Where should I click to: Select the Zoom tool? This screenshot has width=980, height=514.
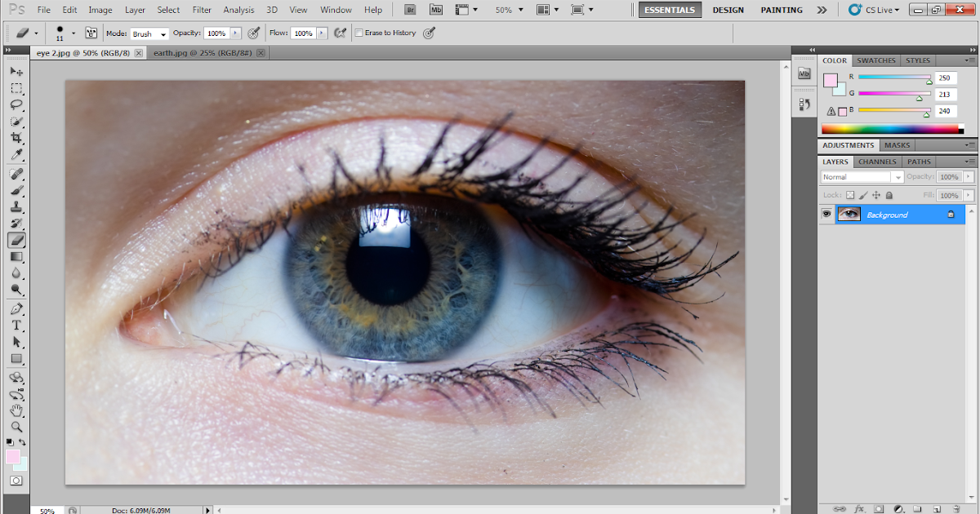(16, 427)
